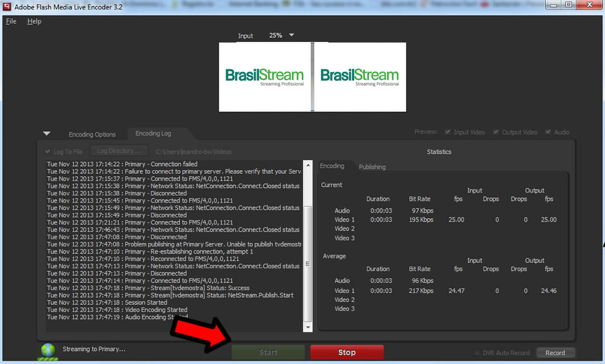The image size is (605, 364).
Task: Click the '217 Kbps' average video bit rate
Action: click(x=421, y=291)
